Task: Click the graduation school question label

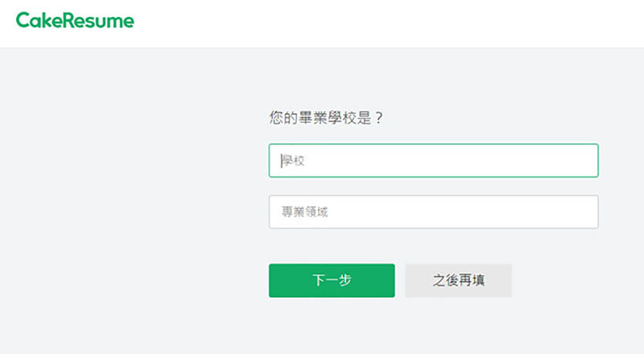Action: (326, 117)
